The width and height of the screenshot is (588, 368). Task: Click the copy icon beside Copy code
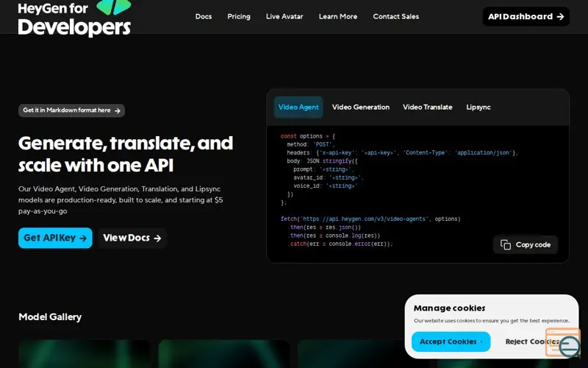[x=506, y=244]
